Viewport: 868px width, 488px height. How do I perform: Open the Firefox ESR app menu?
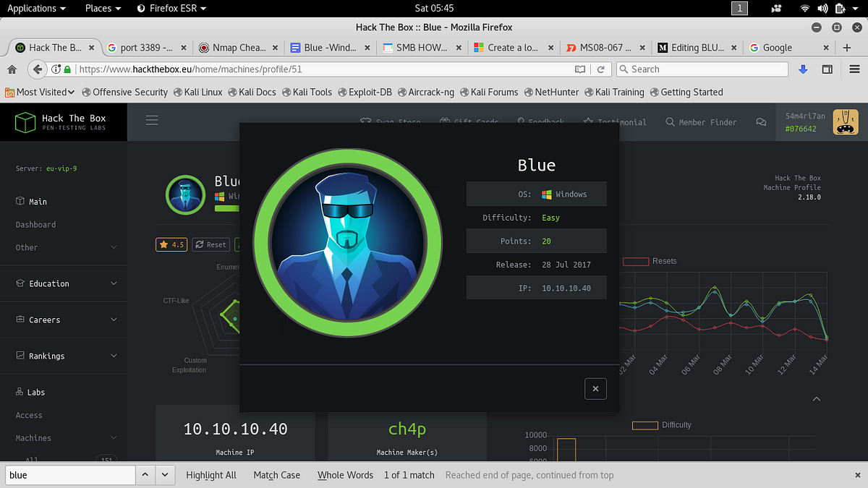[x=171, y=8]
